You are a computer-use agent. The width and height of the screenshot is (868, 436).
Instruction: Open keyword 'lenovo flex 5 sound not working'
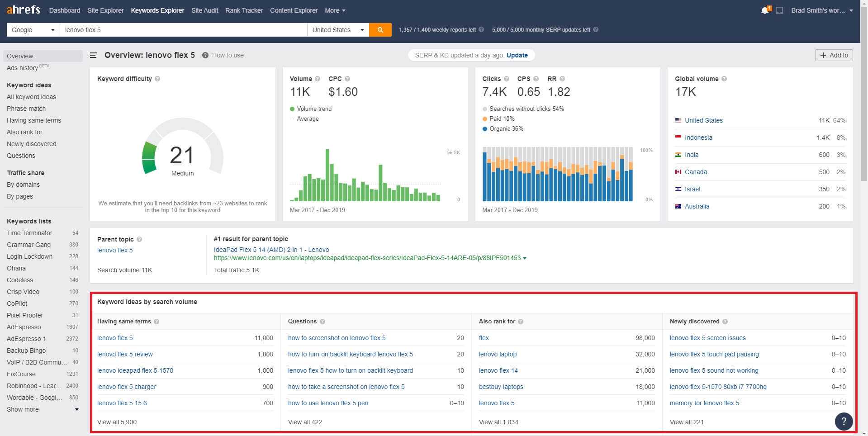click(714, 370)
